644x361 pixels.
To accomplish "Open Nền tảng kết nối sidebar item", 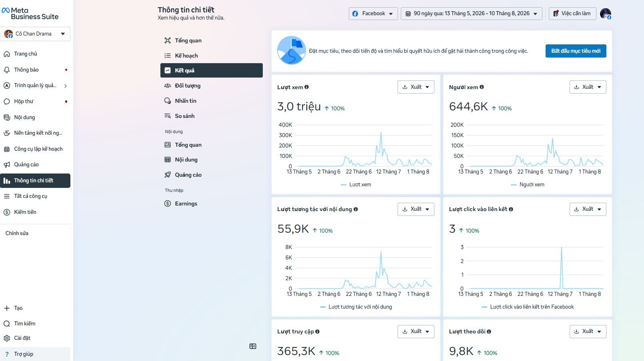I will point(35,133).
